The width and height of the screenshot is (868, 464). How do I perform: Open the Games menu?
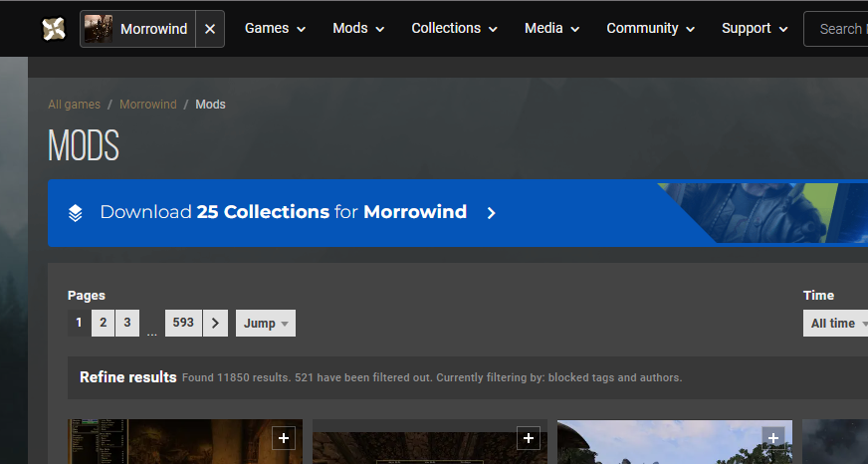tap(275, 28)
